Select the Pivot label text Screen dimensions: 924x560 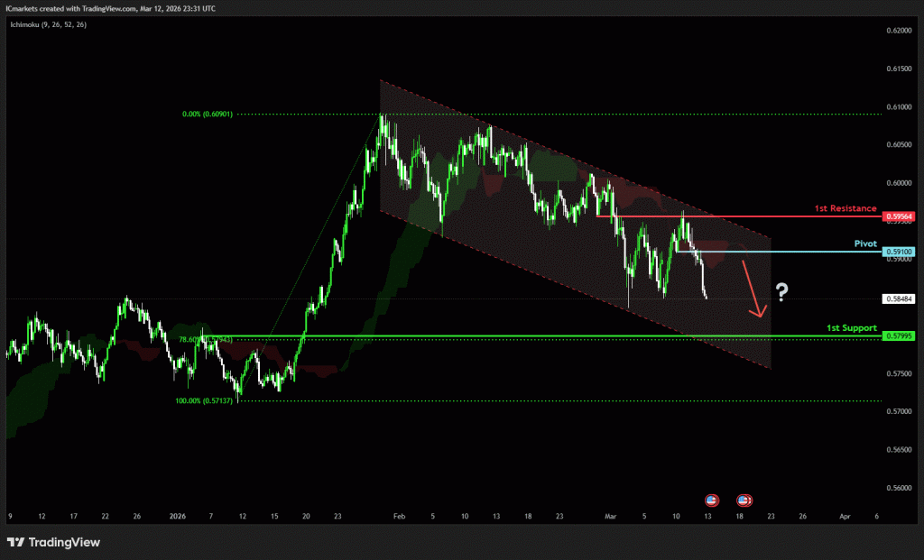[x=865, y=243]
